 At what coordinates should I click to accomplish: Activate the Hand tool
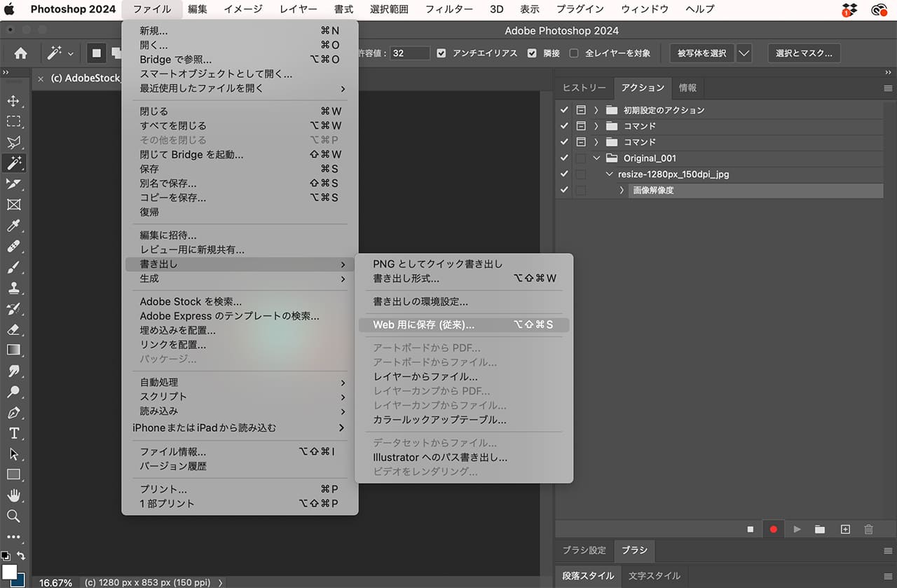pos(13,495)
